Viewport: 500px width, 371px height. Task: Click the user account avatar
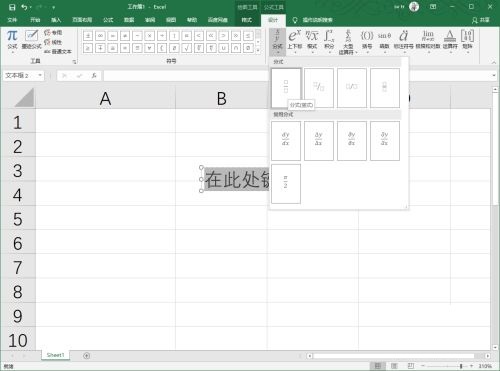tap(414, 7)
